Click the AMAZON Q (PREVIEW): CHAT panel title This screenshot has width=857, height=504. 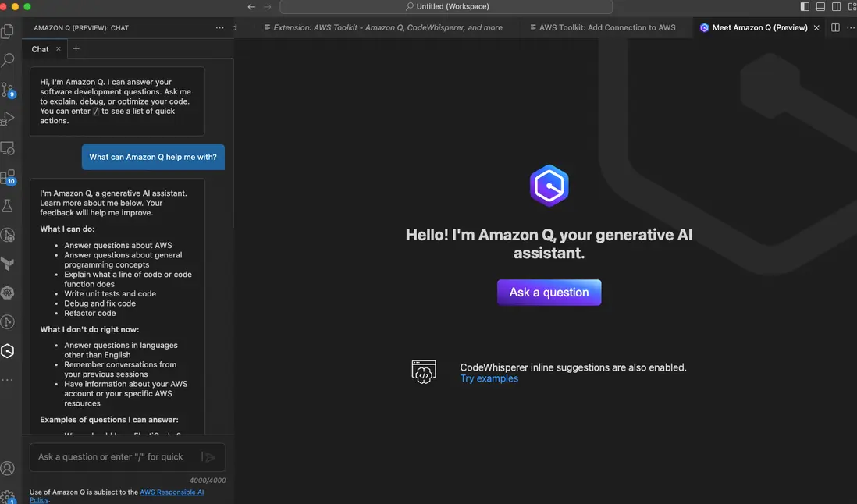coord(81,28)
